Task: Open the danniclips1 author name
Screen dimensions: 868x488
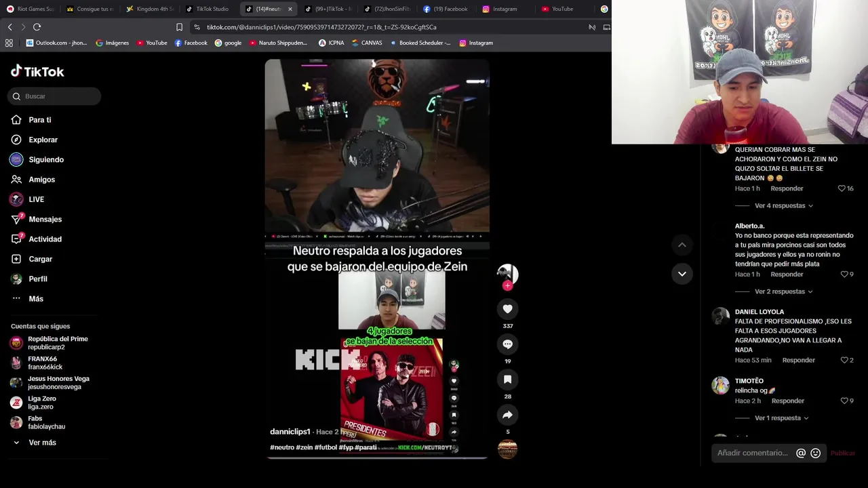Action: [290, 432]
